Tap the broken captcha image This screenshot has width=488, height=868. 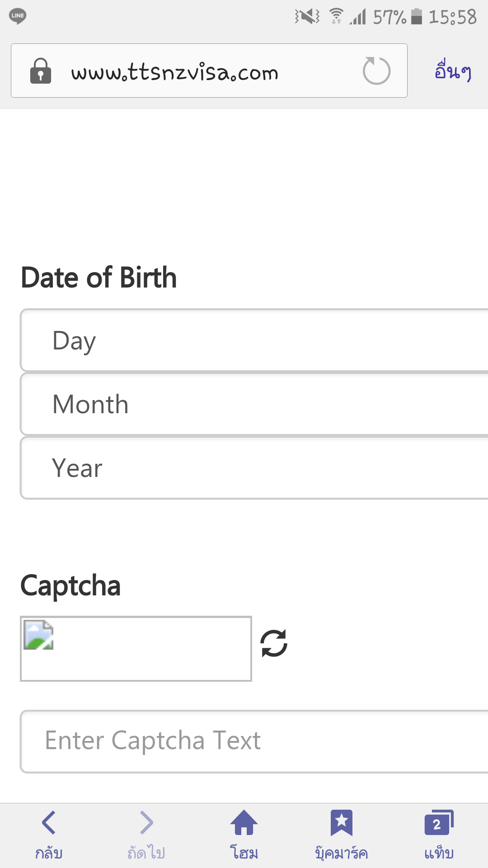point(136,648)
